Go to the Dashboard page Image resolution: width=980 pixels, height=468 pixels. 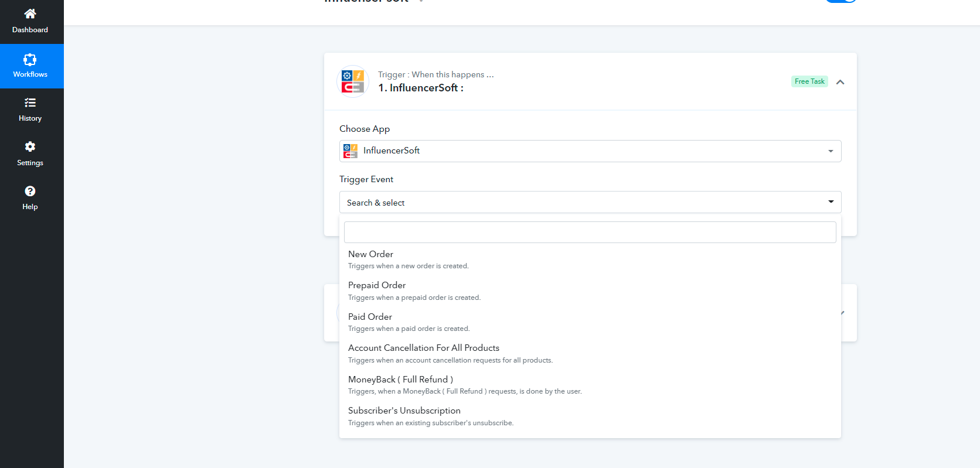[x=30, y=22]
